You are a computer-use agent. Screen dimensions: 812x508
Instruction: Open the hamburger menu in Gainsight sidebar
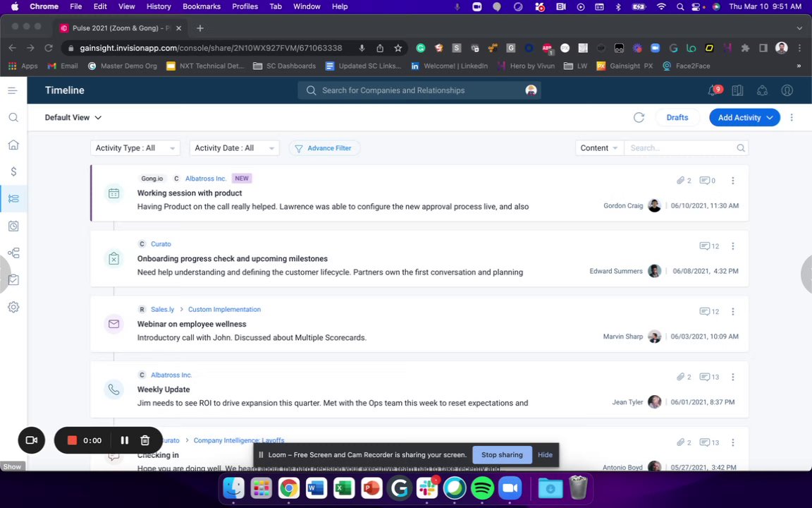[x=13, y=91]
